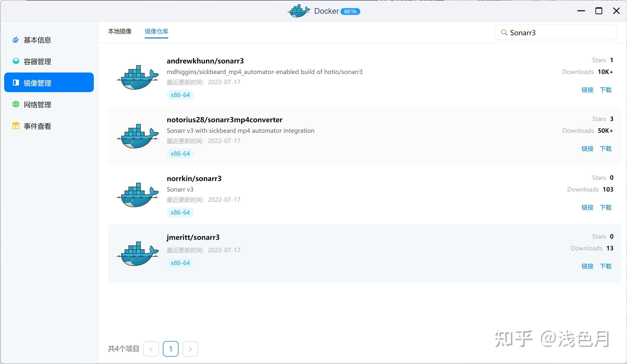Click the Sonarr3 search field

click(560, 33)
